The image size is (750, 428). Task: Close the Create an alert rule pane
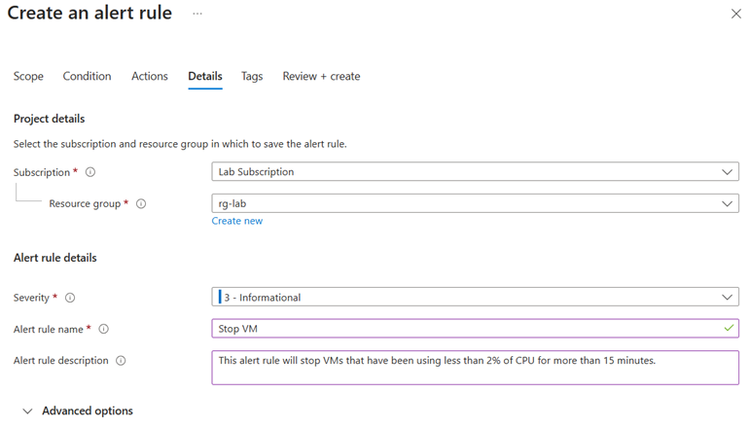coord(736,14)
